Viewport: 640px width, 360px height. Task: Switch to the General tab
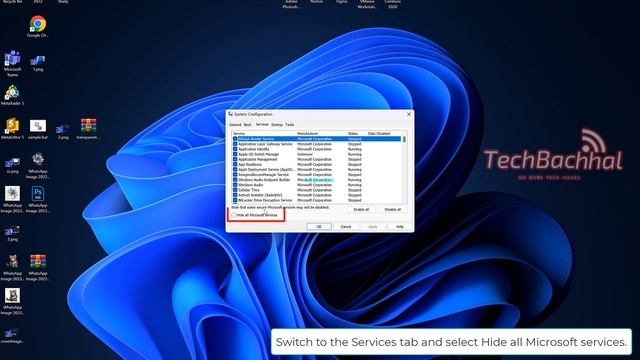235,124
